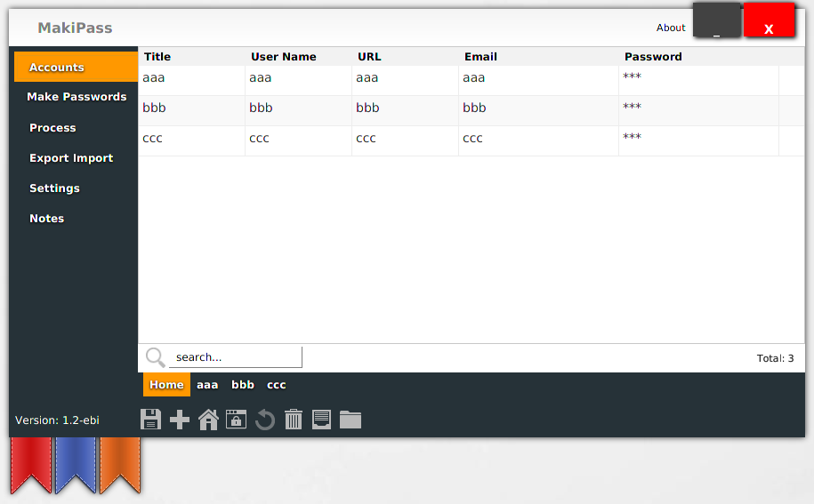The height and width of the screenshot is (504, 814).
Task: Switch to the aaa group tab
Action: point(207,385)
